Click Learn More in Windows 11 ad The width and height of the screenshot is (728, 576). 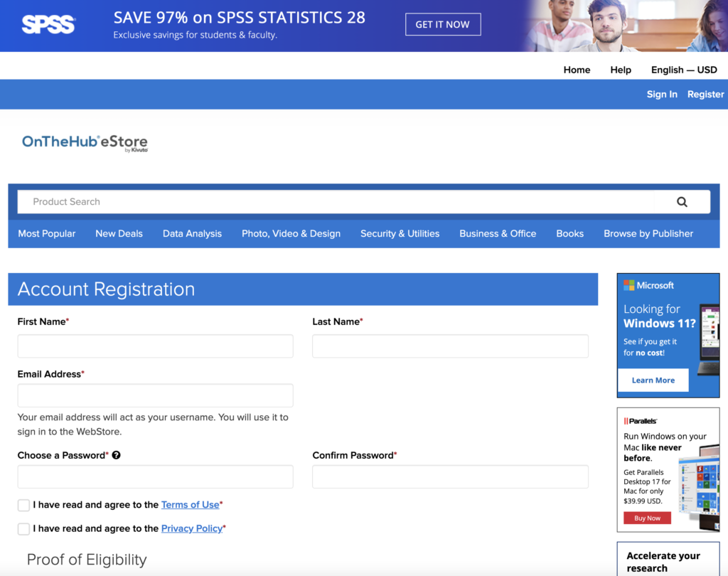click(x=653, y=380)
